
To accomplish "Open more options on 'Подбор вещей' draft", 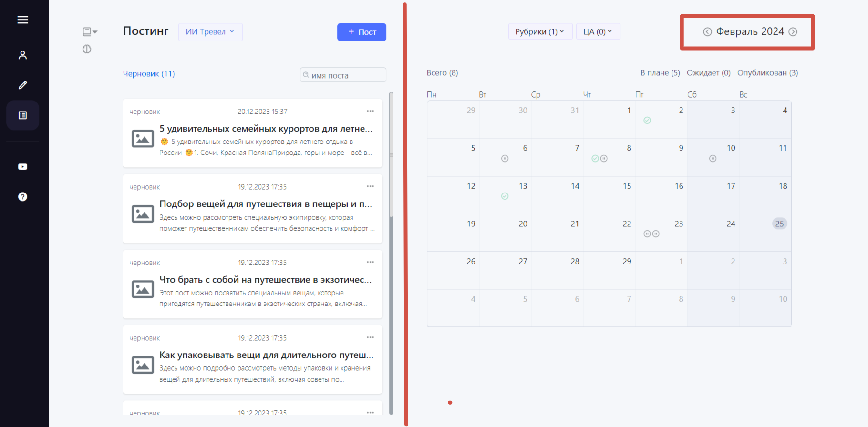I will [370, 186].
